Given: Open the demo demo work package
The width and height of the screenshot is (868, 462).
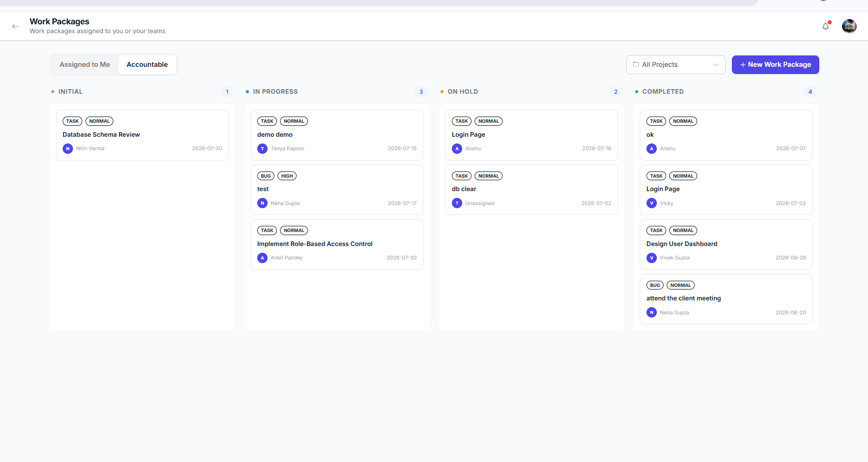Looking at the screenshot, I should (x=337, y=135).
